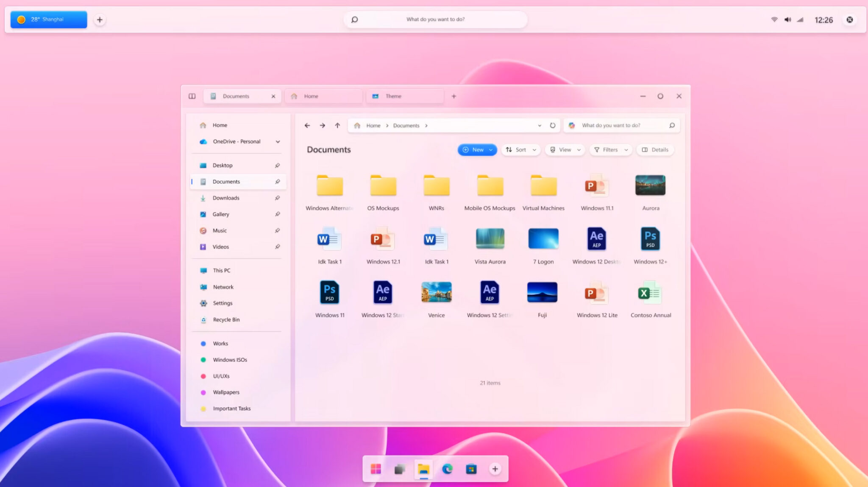Open the Sort dropdown

520,149
